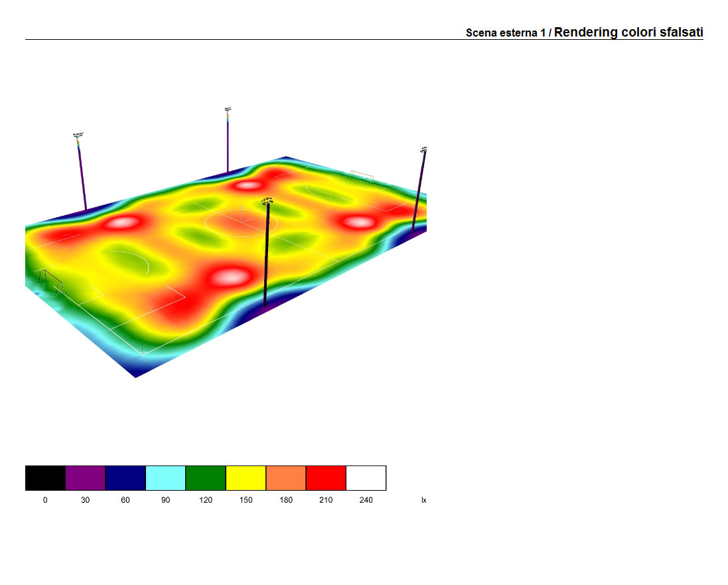
Task: Select the center circle of the rendered field
Action: pos(242,222)
